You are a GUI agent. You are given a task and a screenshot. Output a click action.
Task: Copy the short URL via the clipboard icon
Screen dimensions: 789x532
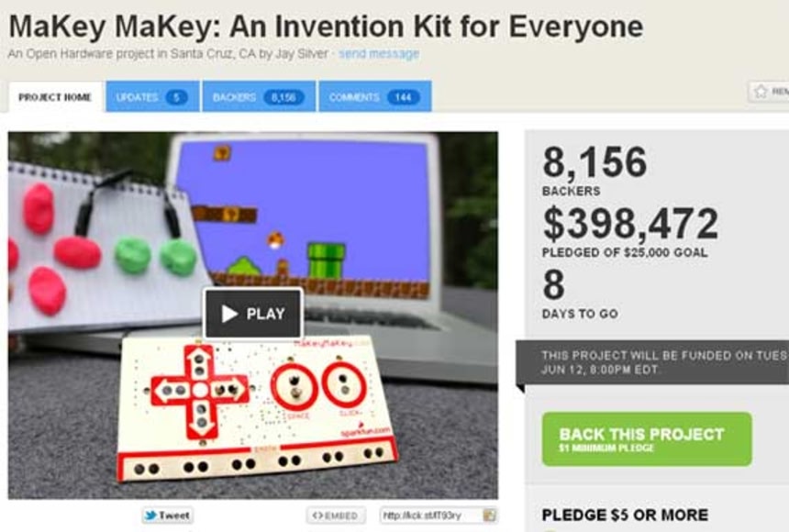(x=489, y=515)
